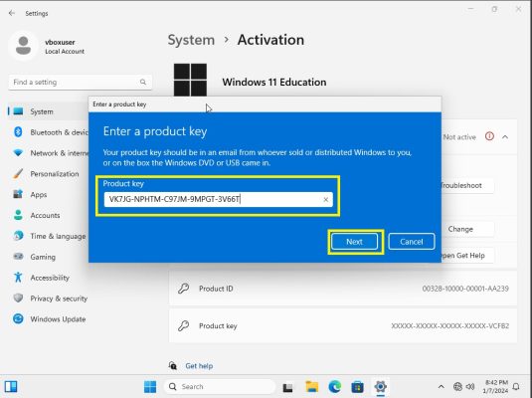Viewport: 532px width, 398px height.
Task: Select System in the sidebar
Action: point(48,111)
